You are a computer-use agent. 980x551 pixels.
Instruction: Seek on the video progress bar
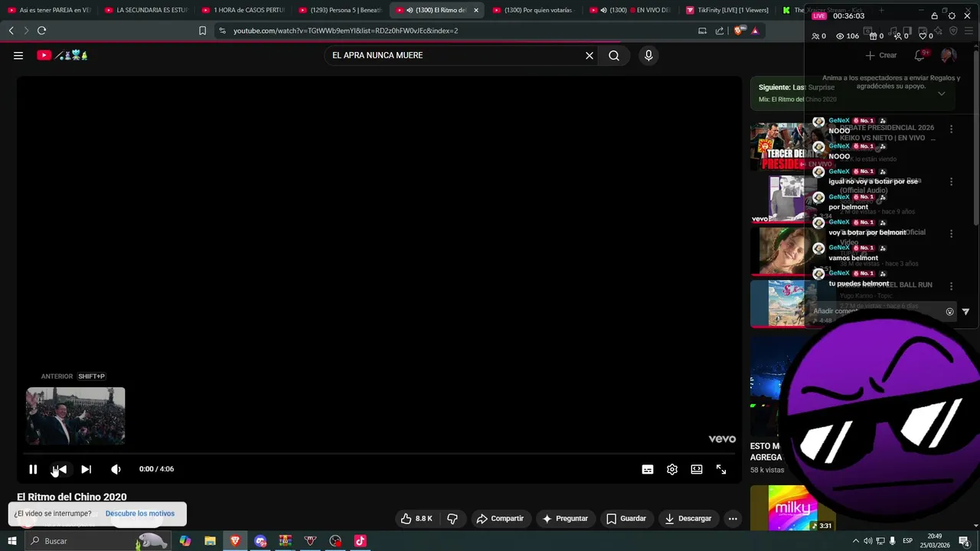(x=379, y=454)
